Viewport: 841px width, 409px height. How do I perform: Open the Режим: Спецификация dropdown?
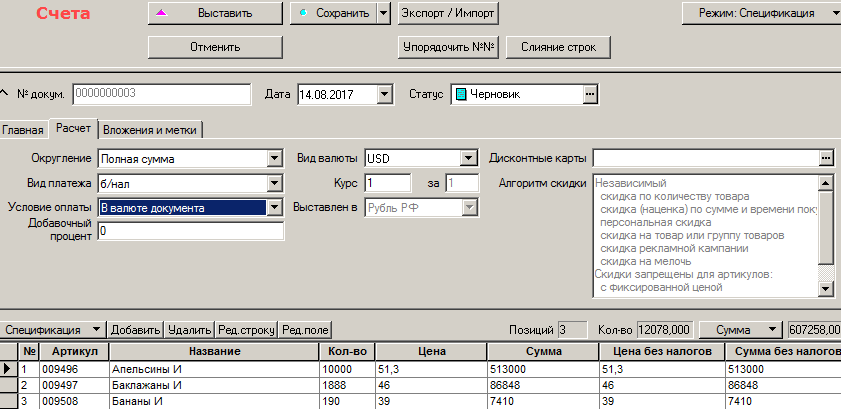(762, 13)
